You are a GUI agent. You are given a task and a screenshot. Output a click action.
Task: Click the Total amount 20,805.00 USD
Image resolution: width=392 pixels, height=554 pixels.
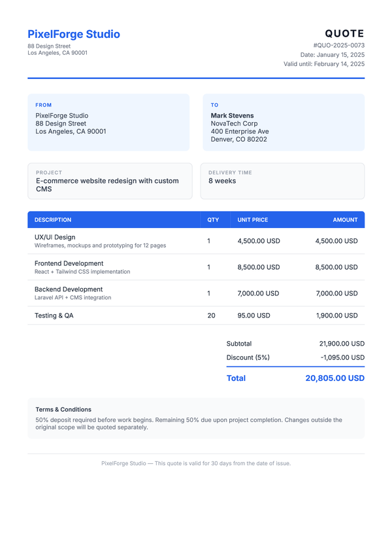tap(335, 378)
